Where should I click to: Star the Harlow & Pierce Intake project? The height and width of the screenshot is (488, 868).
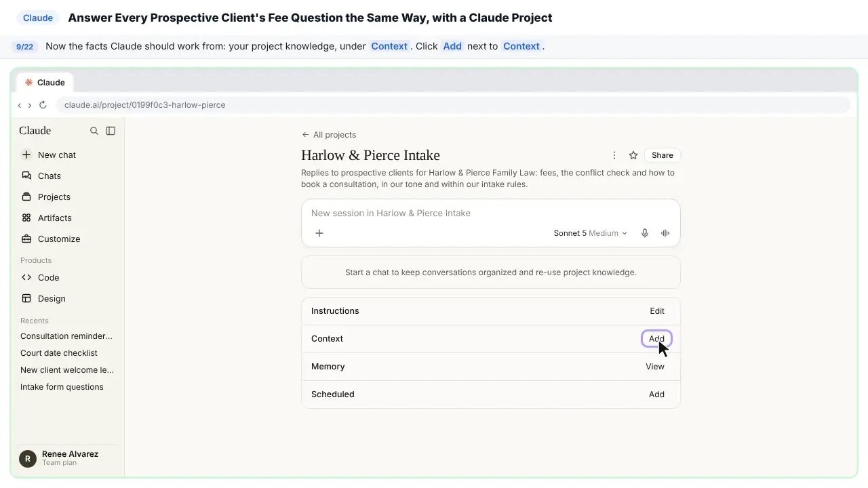(633, 155)
